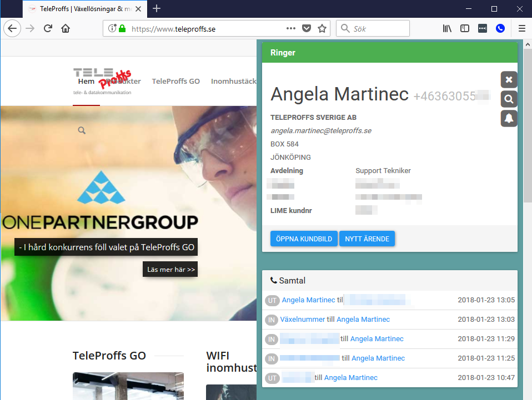Click the TeleProffs logo
The height and width of the screenshot is (400, 532).
coord(102,82)
